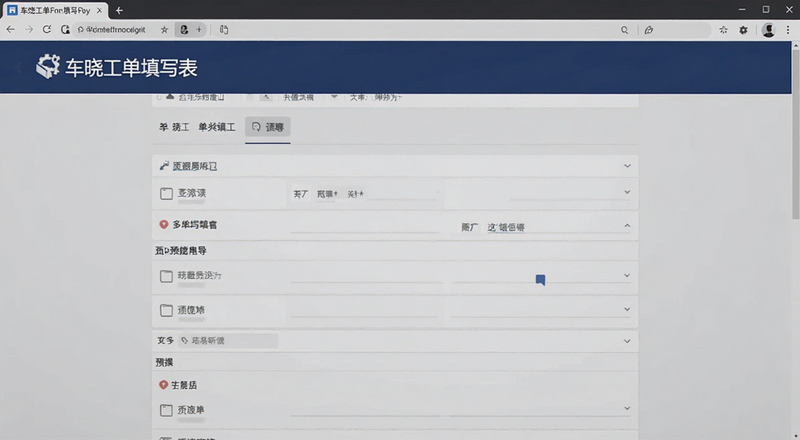Tick the 亚浓读 row checkbox
The height and width of the screenshot is (440, 800).
pyautogui.click(x=166, y=193)
